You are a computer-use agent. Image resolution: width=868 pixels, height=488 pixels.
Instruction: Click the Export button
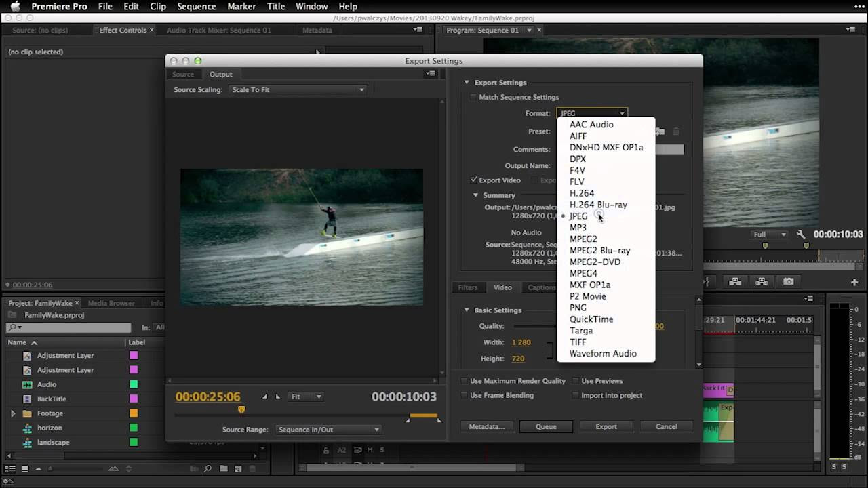(x=606, y=426)
